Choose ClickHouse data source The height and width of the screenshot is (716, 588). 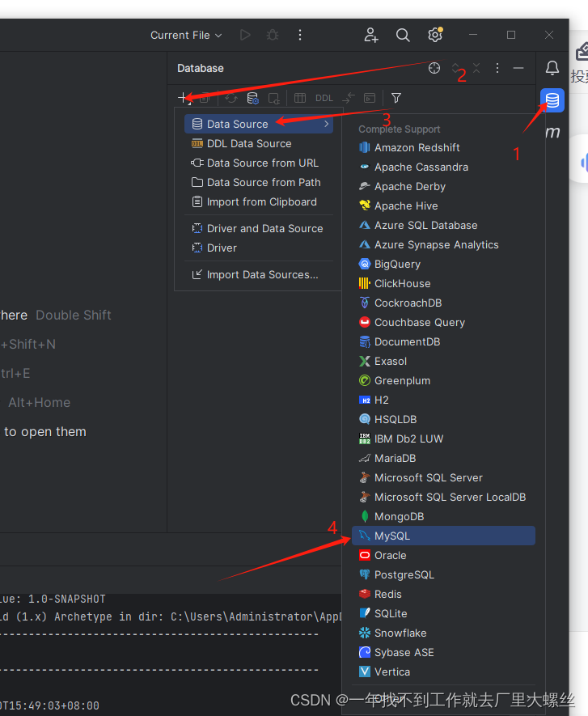point(443,284)
